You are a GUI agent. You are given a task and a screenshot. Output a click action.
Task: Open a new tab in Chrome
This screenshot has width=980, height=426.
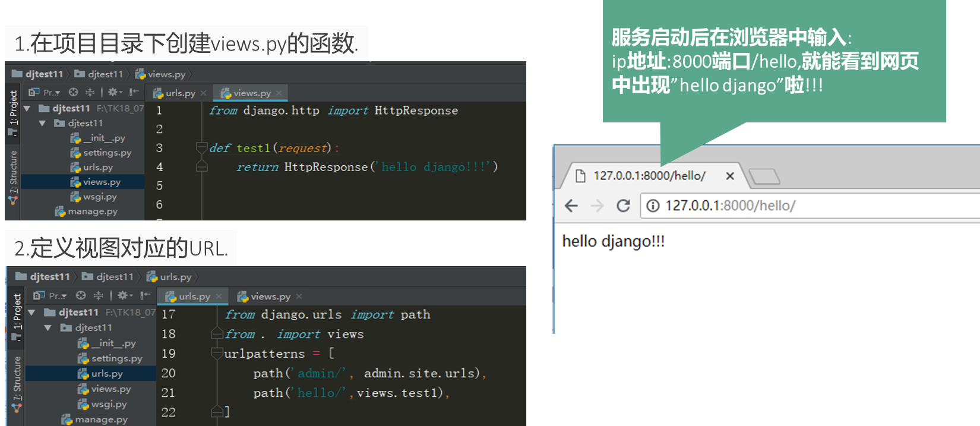tap(764, 176)
